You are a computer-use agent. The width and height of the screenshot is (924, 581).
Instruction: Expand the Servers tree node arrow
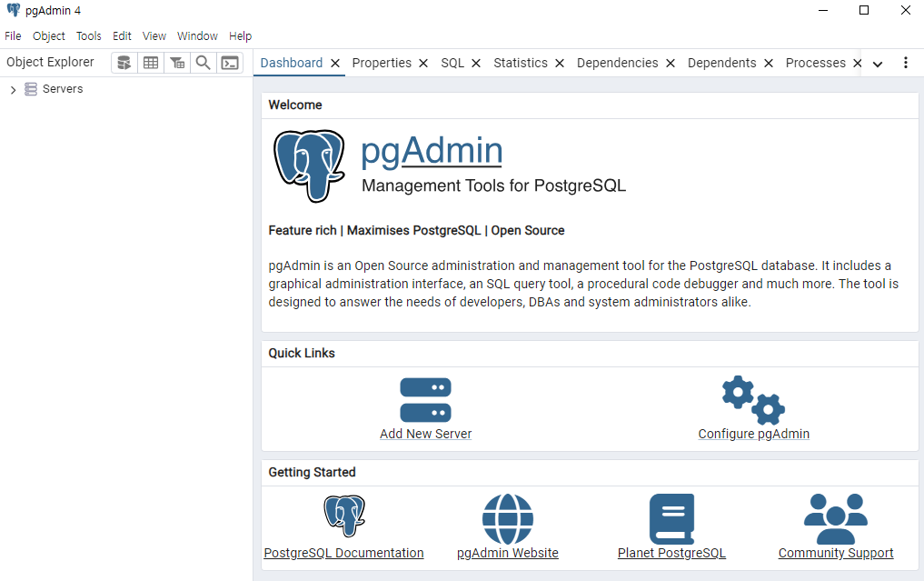pos(13,90)
